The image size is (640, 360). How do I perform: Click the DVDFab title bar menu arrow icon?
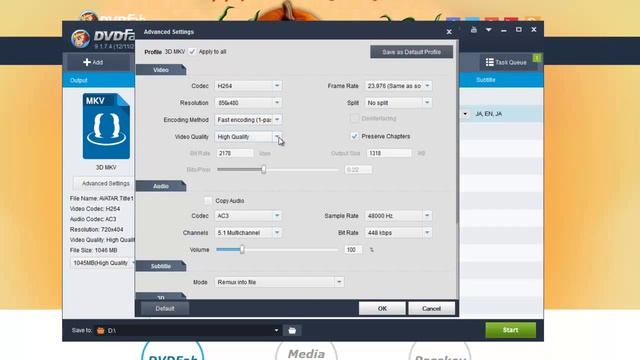click(x=489, y=30)
